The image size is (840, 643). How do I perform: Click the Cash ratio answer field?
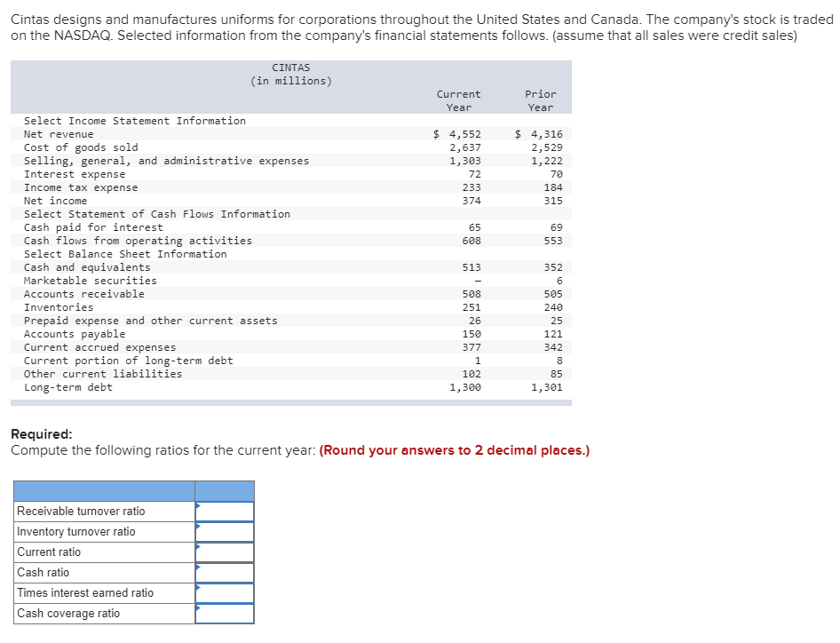click(225, 572)
